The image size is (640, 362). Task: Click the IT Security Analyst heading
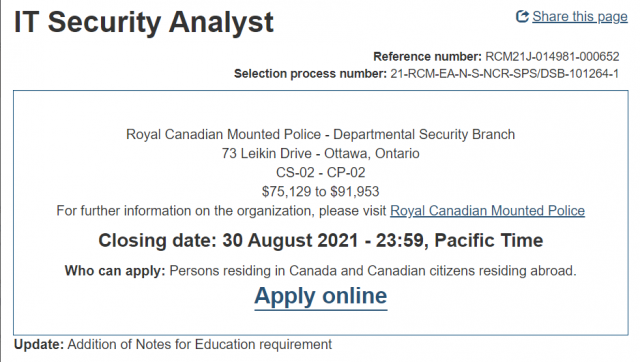(144, 22)
